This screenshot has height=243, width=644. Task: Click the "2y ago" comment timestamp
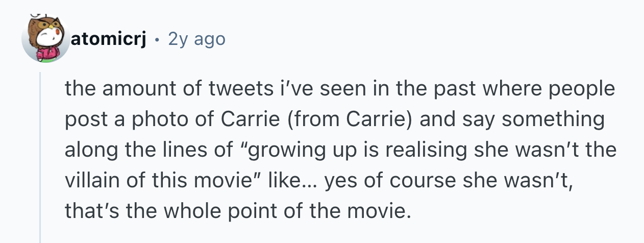tap(196, 39)
